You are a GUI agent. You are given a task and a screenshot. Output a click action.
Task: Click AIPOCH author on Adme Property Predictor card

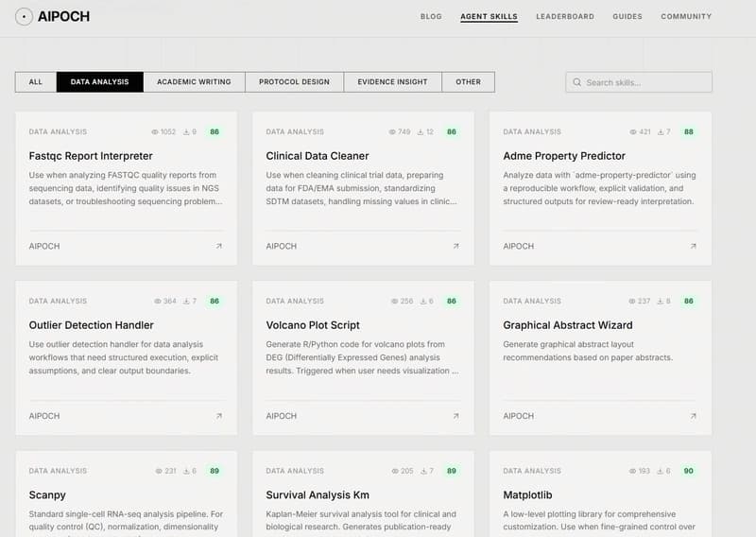[x=518, y=246]
